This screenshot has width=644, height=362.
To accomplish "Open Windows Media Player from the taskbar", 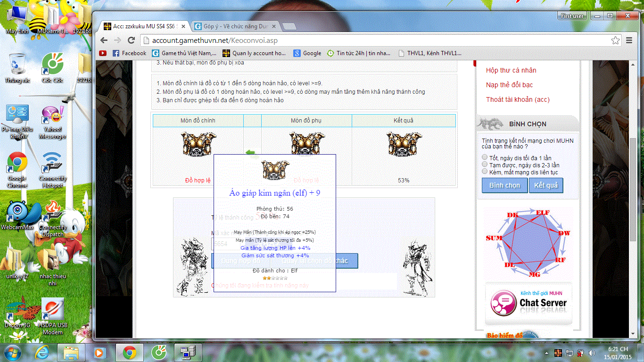I will tap(99, 352).
